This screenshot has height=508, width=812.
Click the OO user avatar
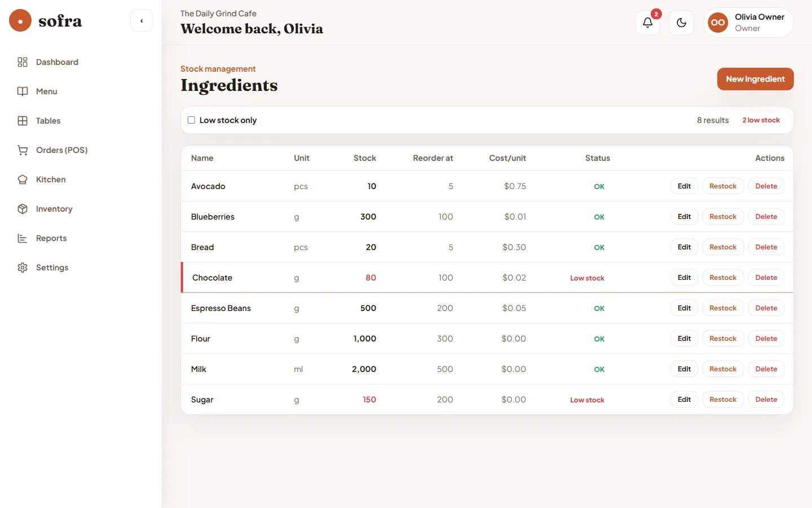coord(718,23)
